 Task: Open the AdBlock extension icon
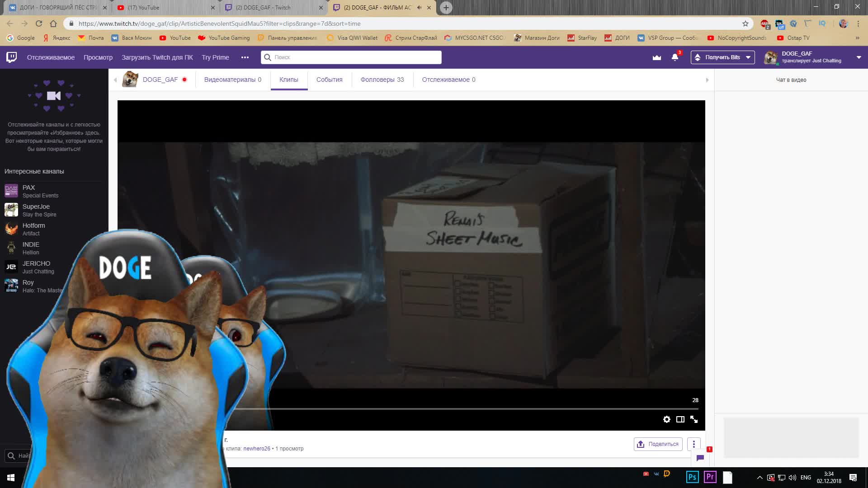pyautogui.click(x=764, y=23)
